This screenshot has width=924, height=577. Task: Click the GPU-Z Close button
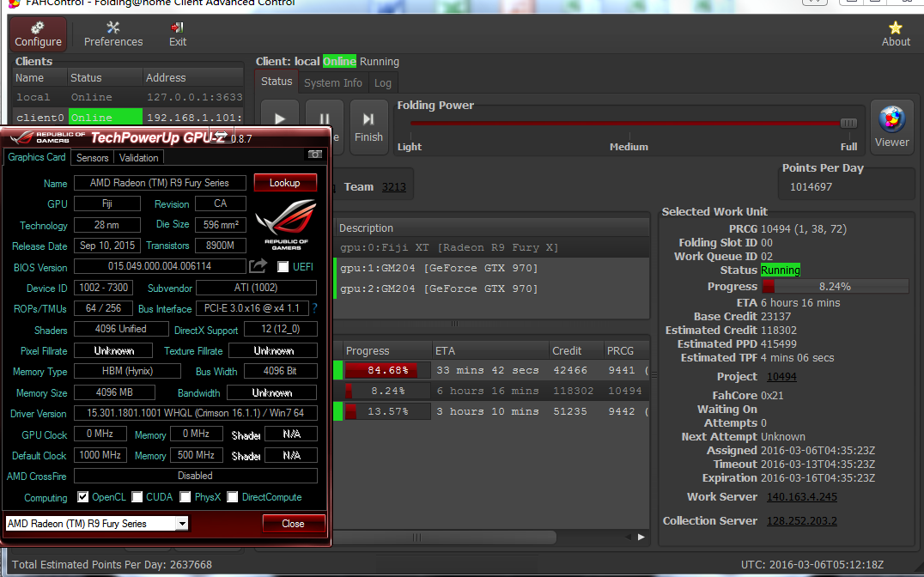tap(294, 524)
